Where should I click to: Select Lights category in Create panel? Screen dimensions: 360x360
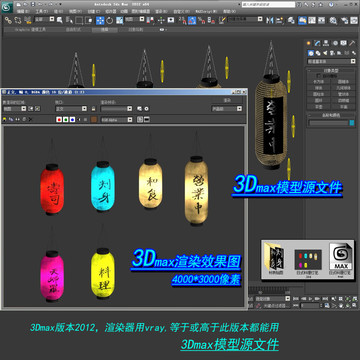(325, 53)
